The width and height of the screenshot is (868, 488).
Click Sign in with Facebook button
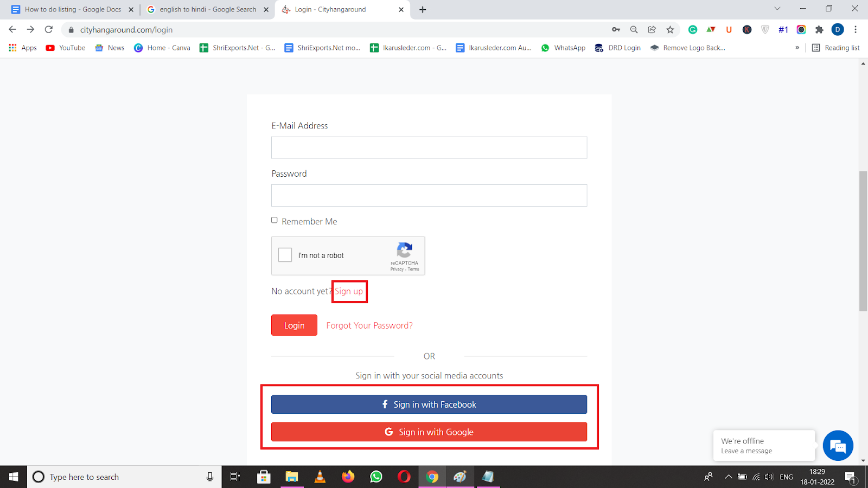click(x=429, y=404)
